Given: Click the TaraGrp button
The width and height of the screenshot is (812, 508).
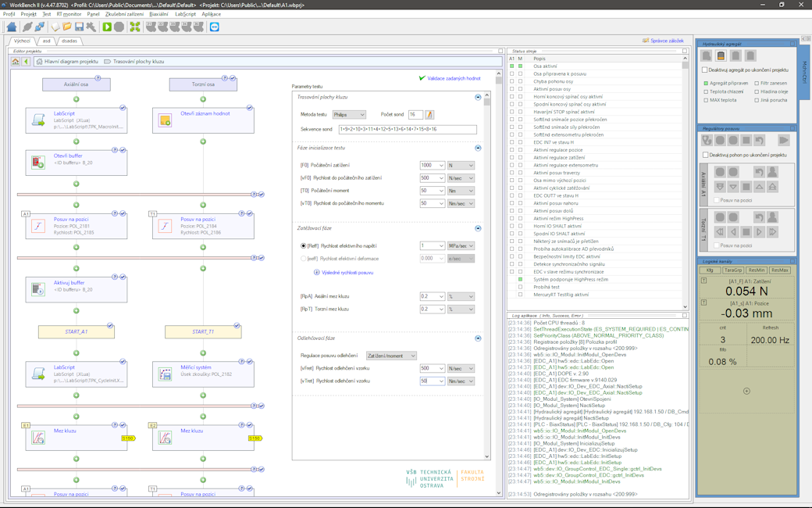Looking at the screenshot, I should [x=733, y=270].
